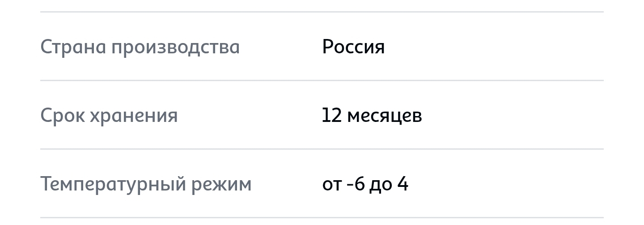Image resolution: width=644 pixels, height=225 pixels.
Task: Click the '4' maximum temperature number
Action: pyautogui.click(x=403, y=184)
